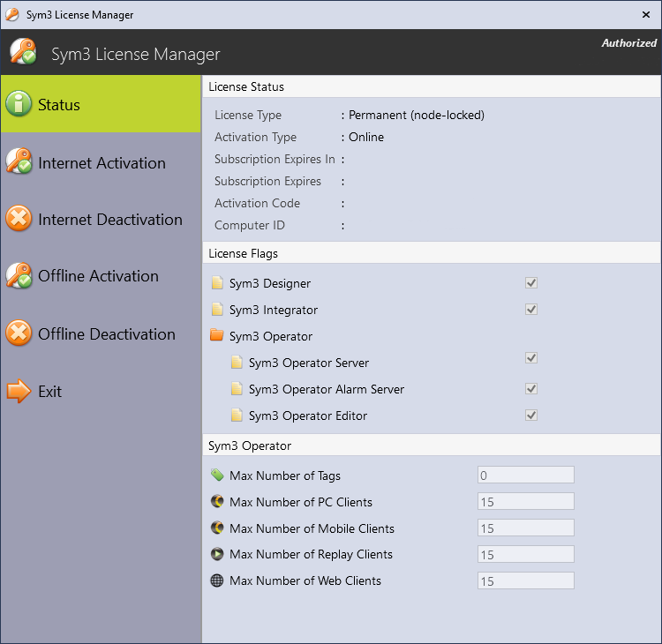Click the small key icon in title bar

(x=12, y=14)
